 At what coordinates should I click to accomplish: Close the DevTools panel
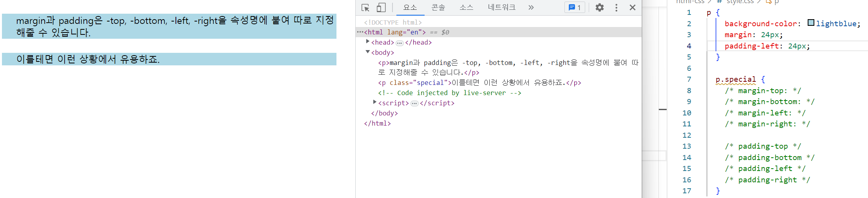[x=632, y=7]
